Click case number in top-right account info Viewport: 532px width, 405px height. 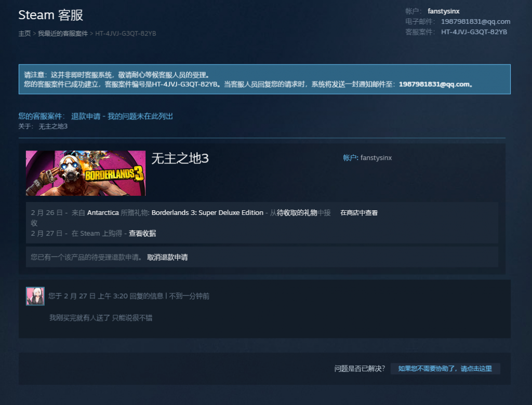pyautogui.click(x=474, y=32)
